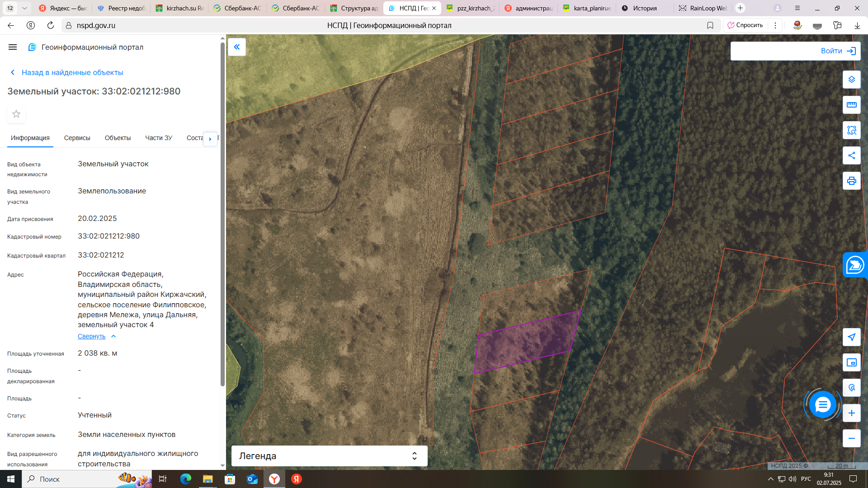Viewport: 868px width, 488px height.
Task: Open the Части ЗУ tab
Action: (x=158, y=138)
